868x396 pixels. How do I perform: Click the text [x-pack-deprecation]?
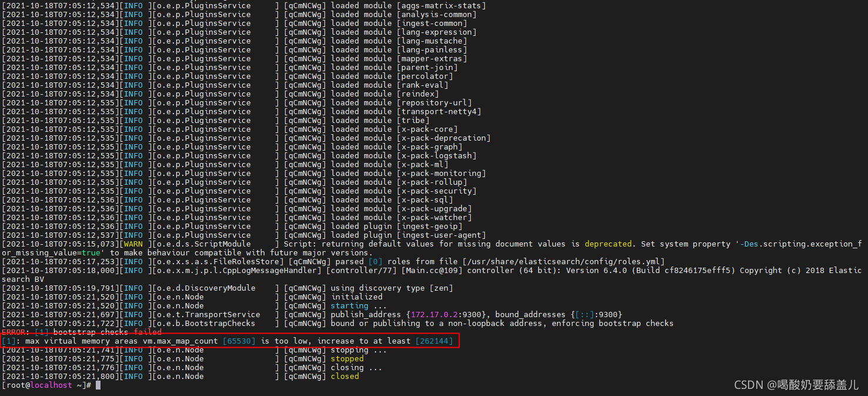pyautogui.click(x=444, y=138)
